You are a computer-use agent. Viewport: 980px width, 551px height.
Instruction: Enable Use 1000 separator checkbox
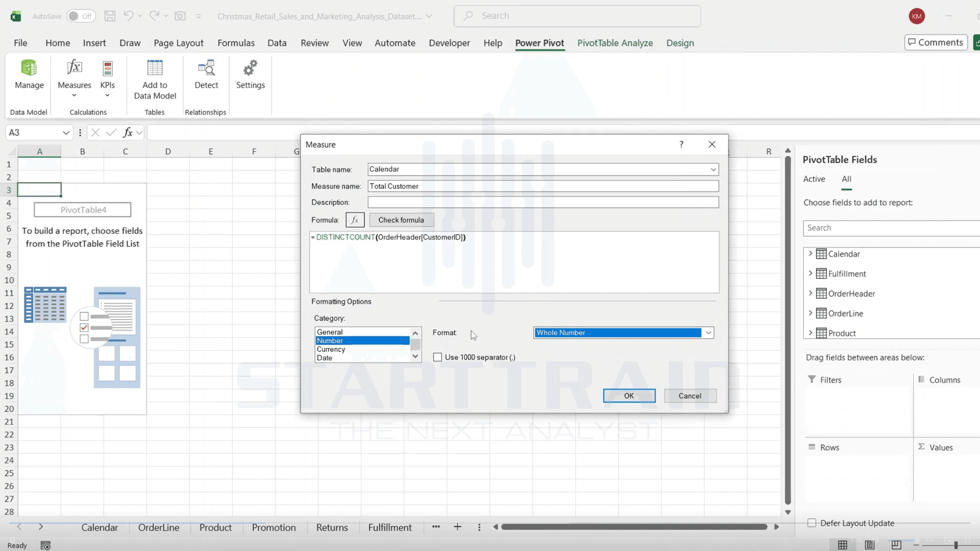pos(438,357)
